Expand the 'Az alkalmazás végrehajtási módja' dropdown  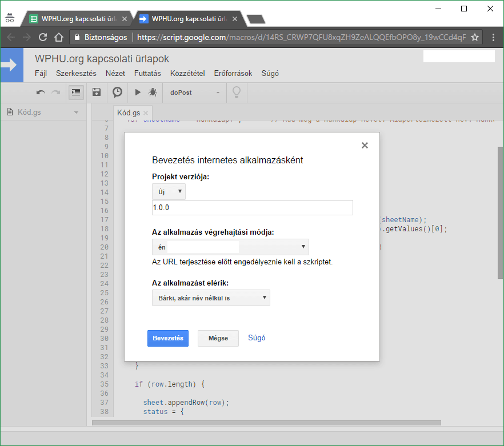[230, 247]
